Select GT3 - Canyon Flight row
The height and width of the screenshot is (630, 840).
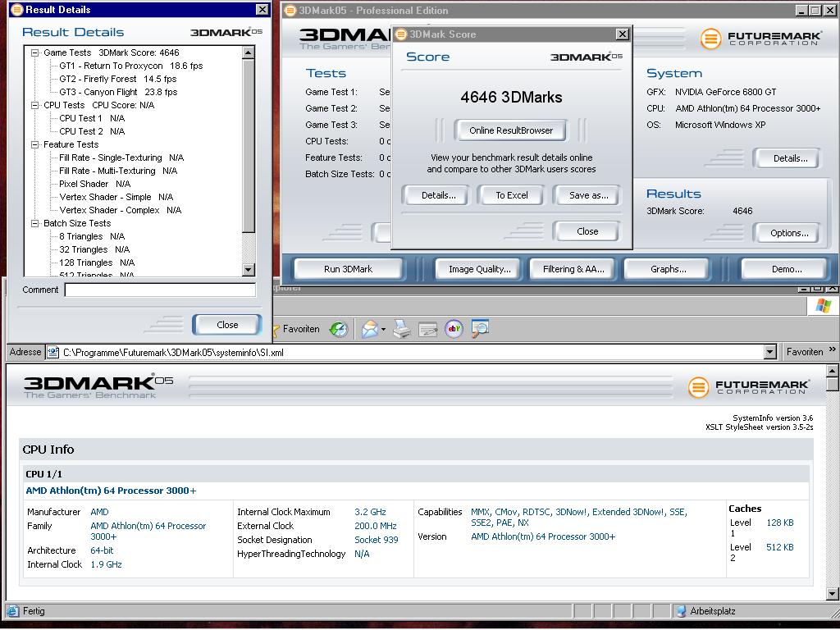(118, 92)
